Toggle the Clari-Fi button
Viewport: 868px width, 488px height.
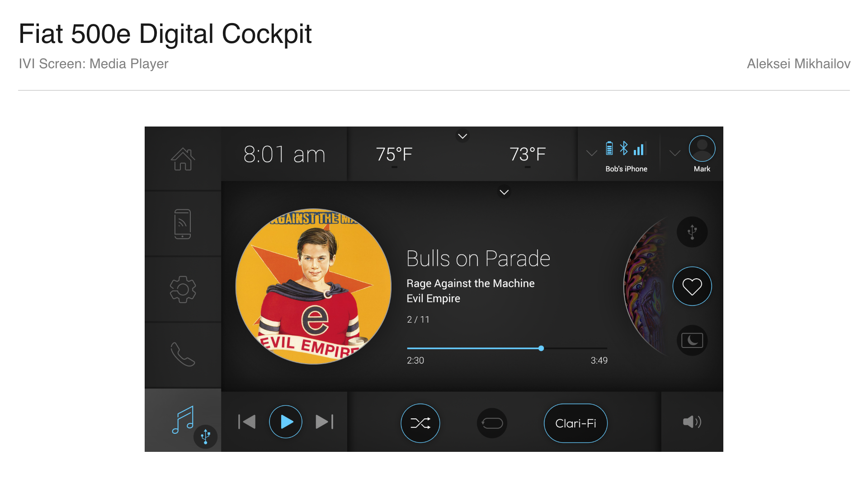[576, 423]
